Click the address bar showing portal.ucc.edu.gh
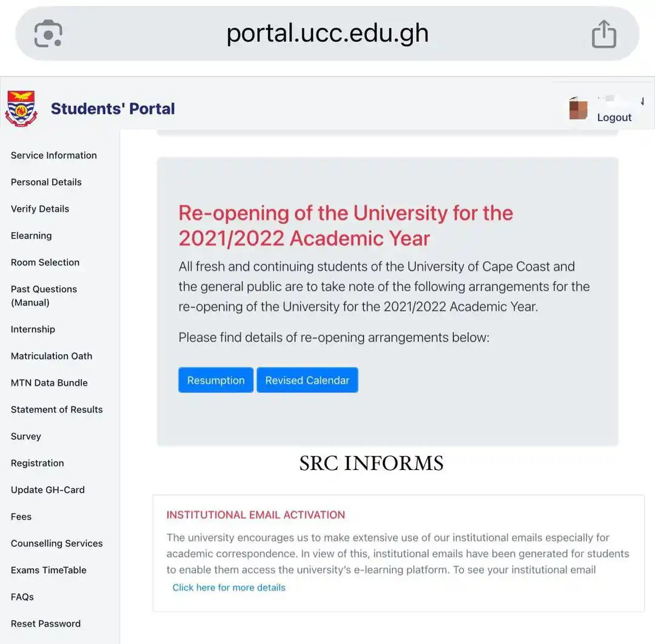Screen dimensions: 655x644 327,34
